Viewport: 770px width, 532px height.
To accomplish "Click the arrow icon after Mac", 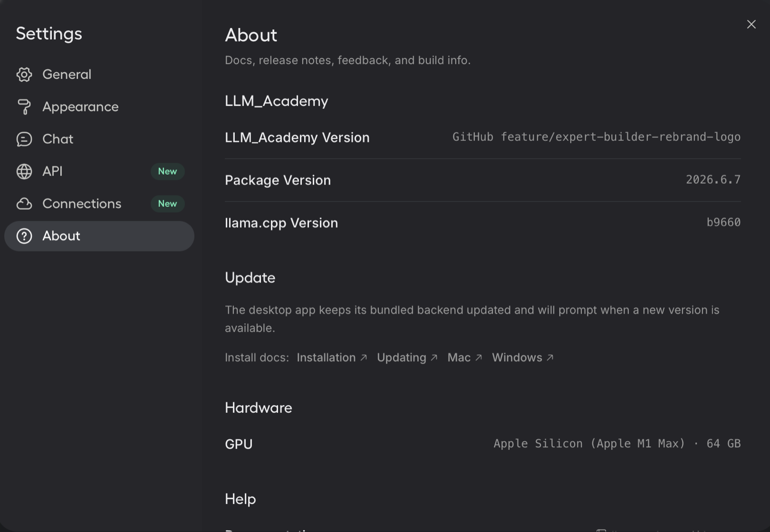I will (x=478, y=357).
